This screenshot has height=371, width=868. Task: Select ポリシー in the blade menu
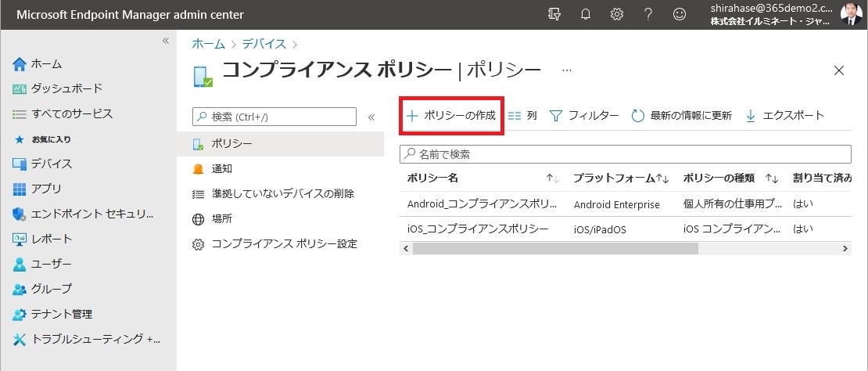click(280, 144)
